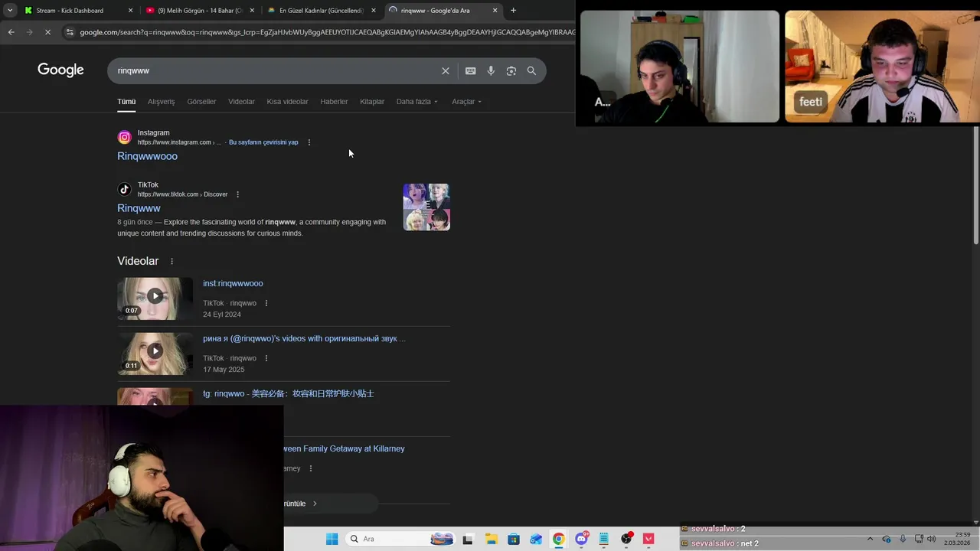Open Discord from the taskbar

(x=582, y=539)
